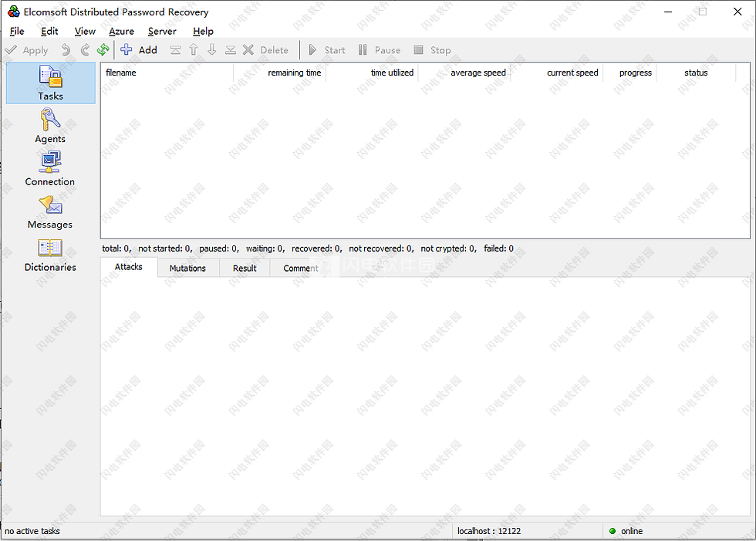Click the move down arrow icon
756x541 pixels.
[212, 50]
